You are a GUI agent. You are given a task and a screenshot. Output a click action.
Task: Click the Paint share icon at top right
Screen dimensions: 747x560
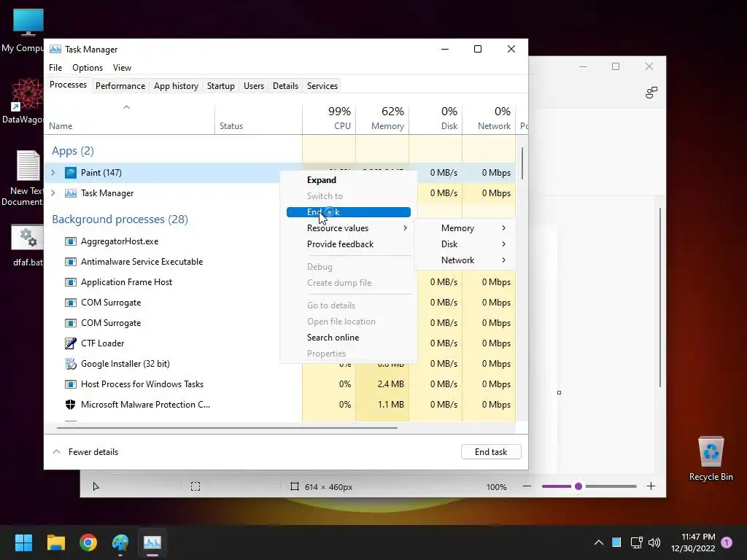pos(651,93)
